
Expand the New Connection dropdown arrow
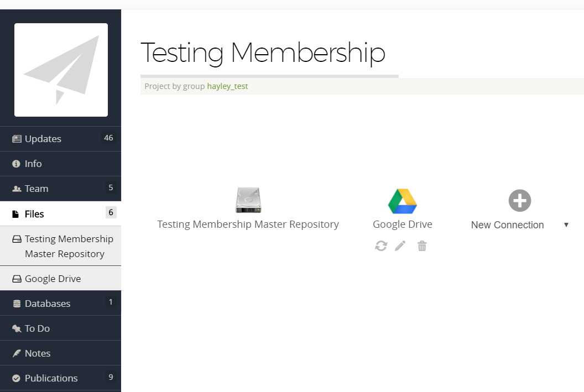pyautogui.click(x=566, y=224)
